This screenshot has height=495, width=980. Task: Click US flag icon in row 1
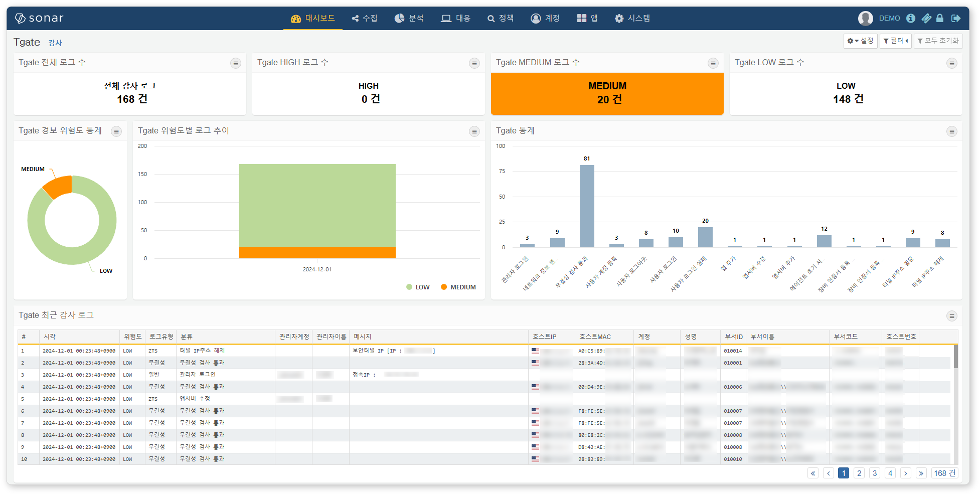(535, 351)
